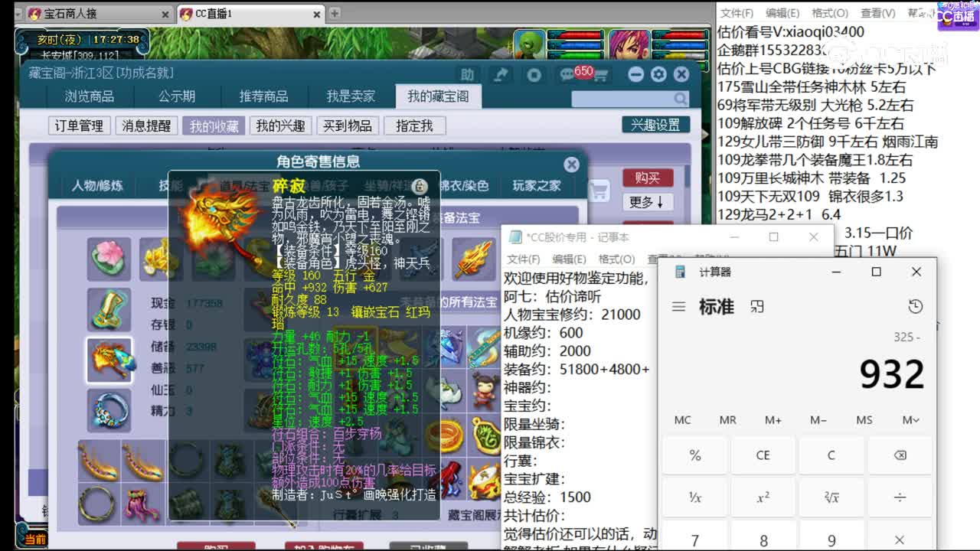Expand the 更多 dropdown button

pos(647,202)
